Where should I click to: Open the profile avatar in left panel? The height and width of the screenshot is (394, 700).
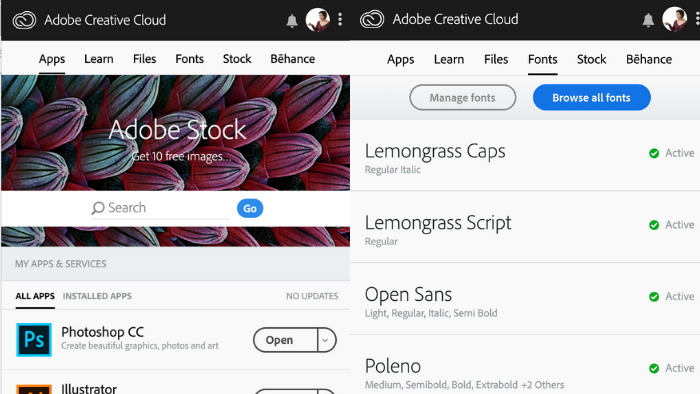pos(318,20)
